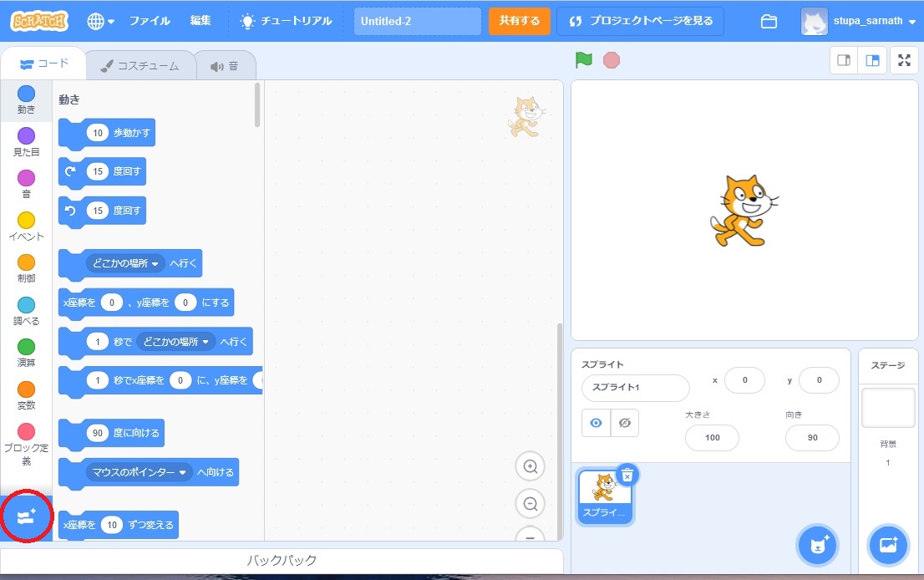Hide the sprite with crossed-eye icon
This screenshot has width=924, height=580.
pos(624,423)
